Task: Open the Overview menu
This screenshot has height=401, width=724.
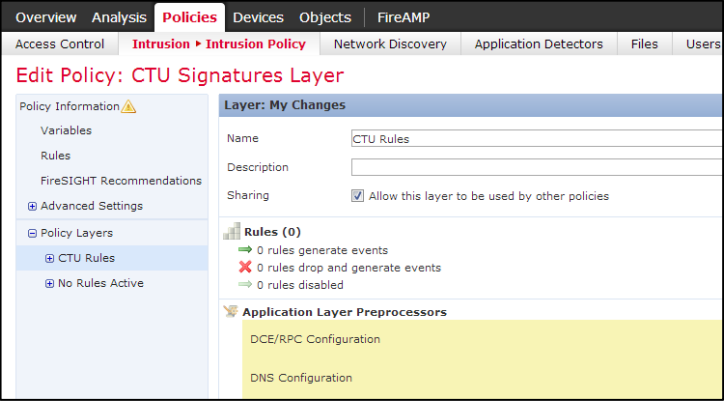Action: pyautogui.click(x=46, y=18)
